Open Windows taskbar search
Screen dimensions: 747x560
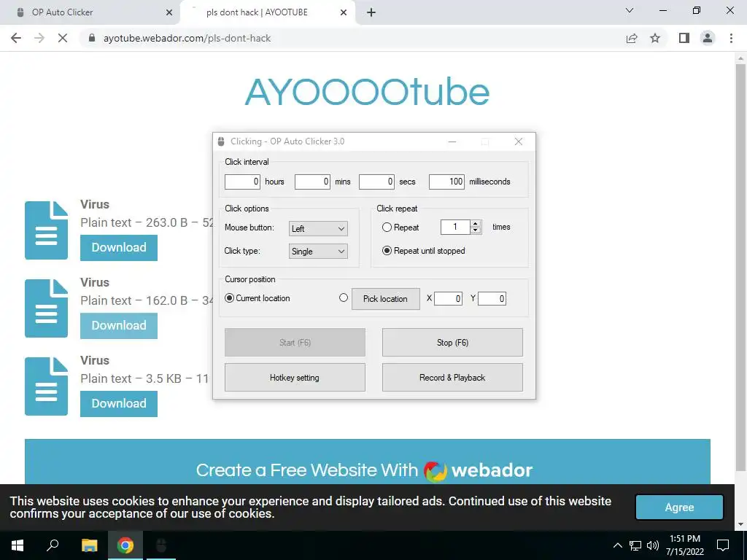tap(53, 545)
